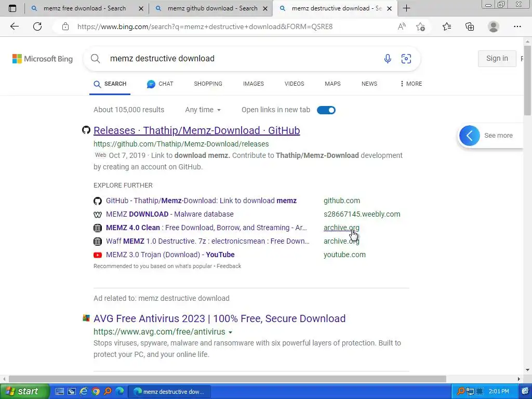532x399 pixels.
Task: Click GitHub favicon beside Releases result
Action: (x=86, y=130)
